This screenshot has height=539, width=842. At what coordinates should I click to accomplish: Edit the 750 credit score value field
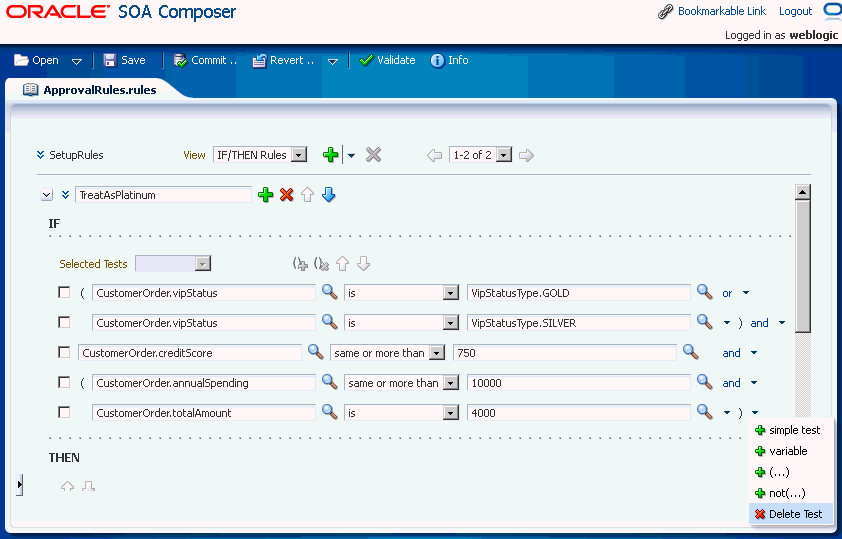click(564, 353)
